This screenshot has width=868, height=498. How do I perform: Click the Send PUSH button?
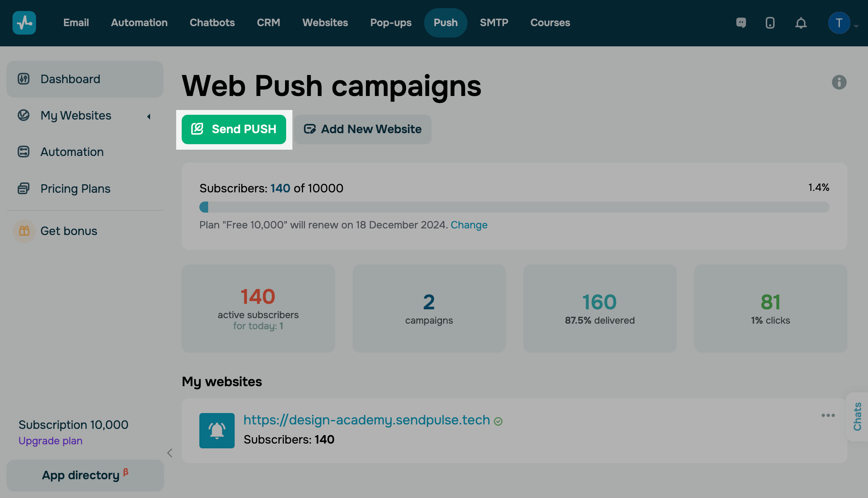[234, 129]
